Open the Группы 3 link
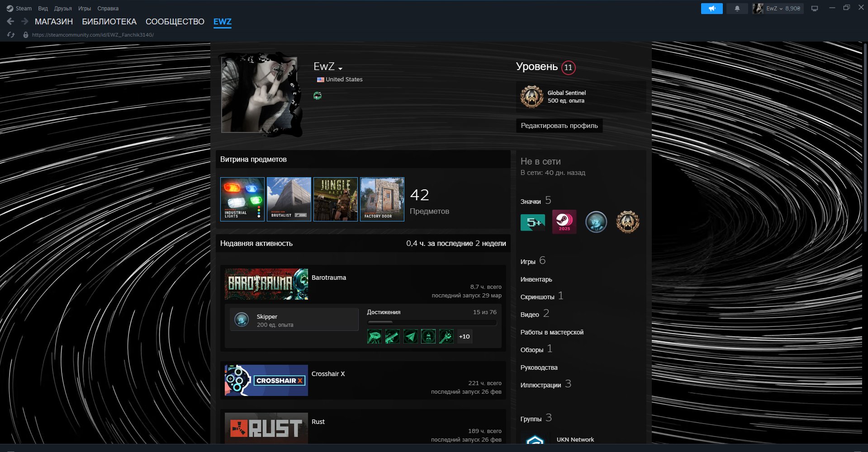This screenshot has height=452, width=868. tap(536, 418)
